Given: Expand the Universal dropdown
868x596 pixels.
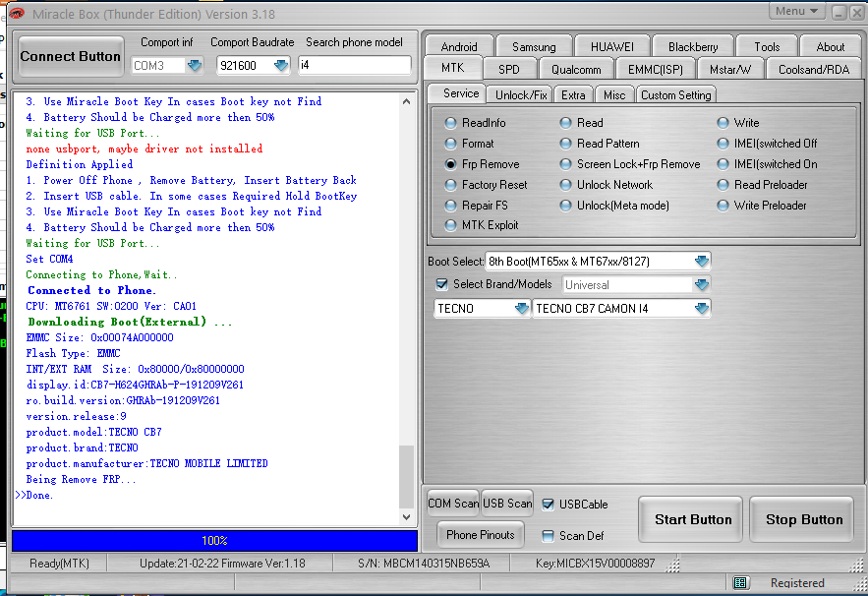Looking at the screenshot, I should click(701, 284).
